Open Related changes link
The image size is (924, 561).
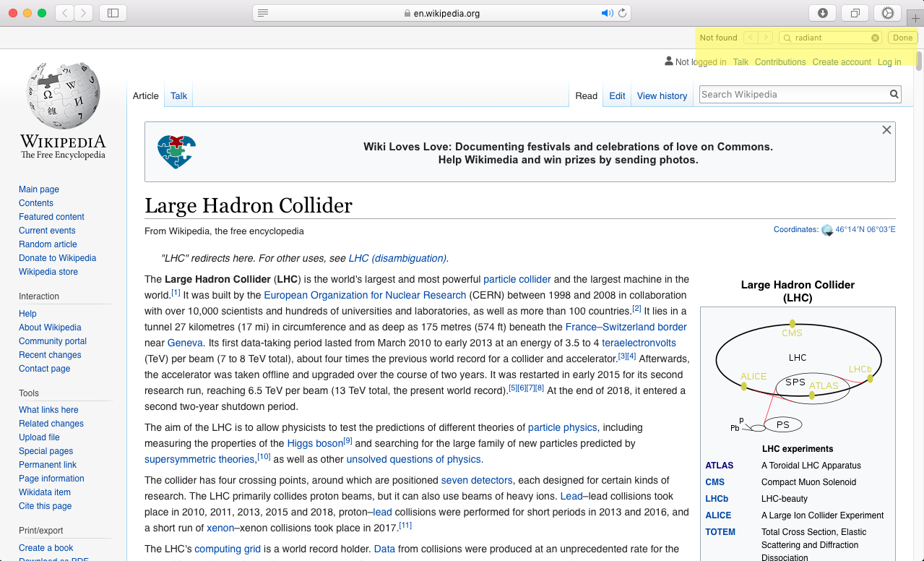tap(51, 424)
